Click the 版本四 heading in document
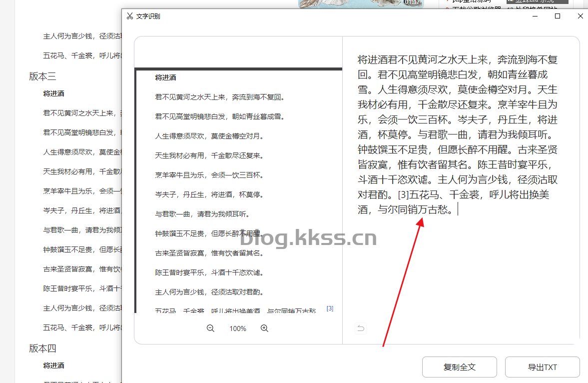Viewport: 588px width, 383px height. pyautogui.click(x=42, y=348)
